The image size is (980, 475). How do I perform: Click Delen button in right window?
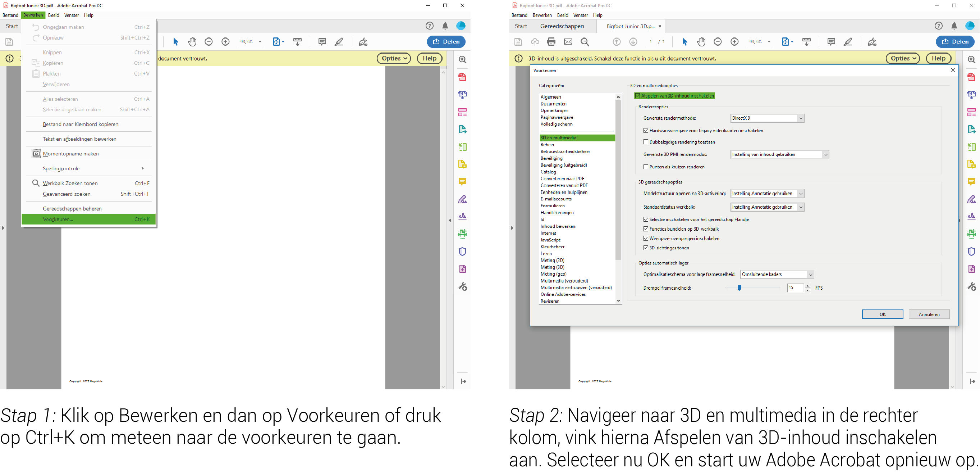pos(955,42)
